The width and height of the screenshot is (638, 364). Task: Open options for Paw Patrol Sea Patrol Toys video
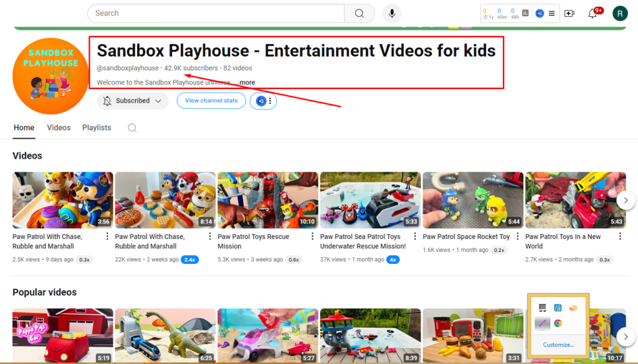pos(414,236)
